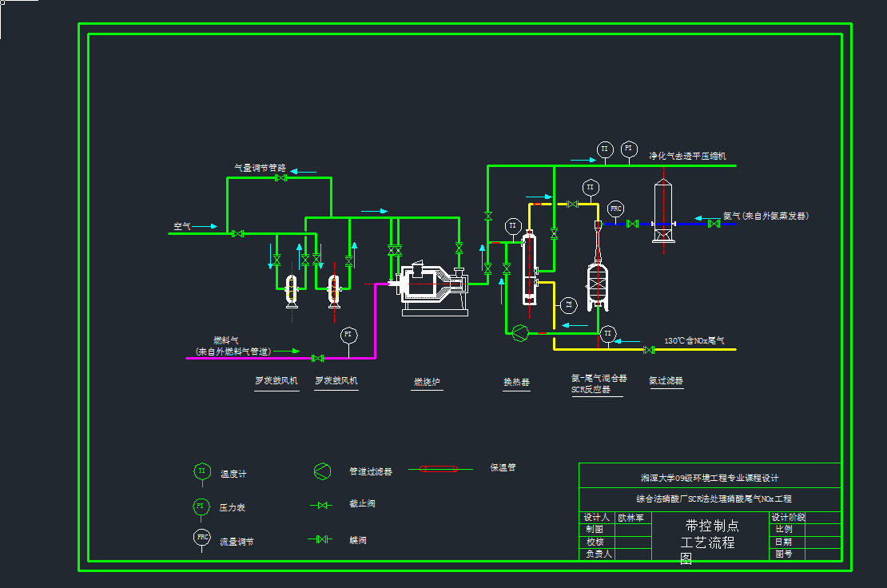
Task: Click the TI thermometer symbol in the legend
Action: (x=201, y=471)
